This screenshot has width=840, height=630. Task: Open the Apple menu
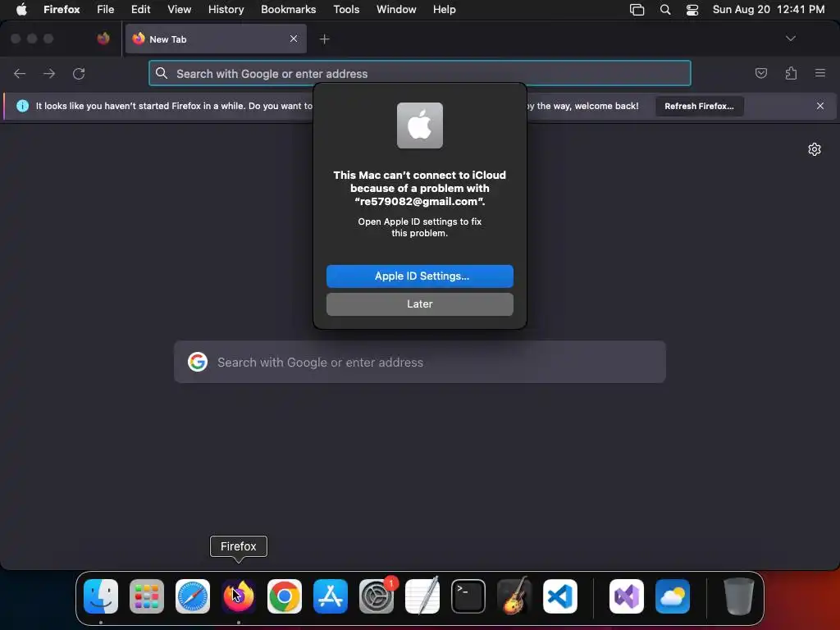tap(21, 10)
